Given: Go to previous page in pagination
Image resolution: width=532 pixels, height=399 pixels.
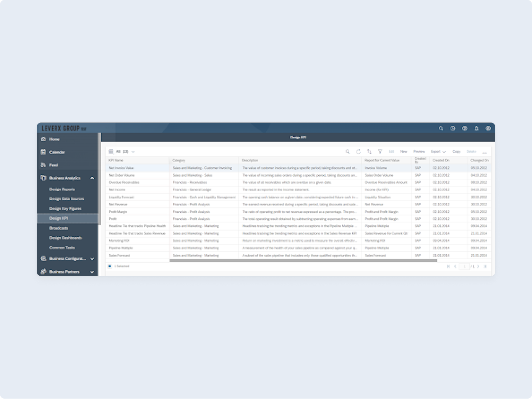Looking at the screenshot, I should point(455,267).
